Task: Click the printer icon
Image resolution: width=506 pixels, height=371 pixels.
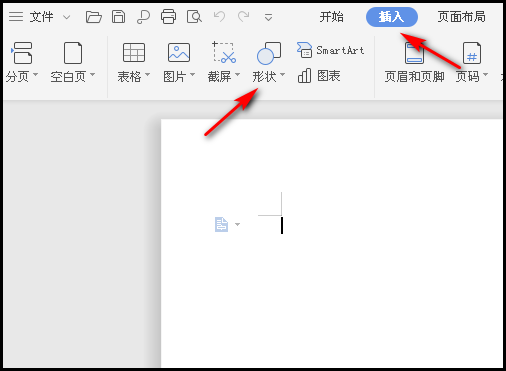Action: (168, 17)
